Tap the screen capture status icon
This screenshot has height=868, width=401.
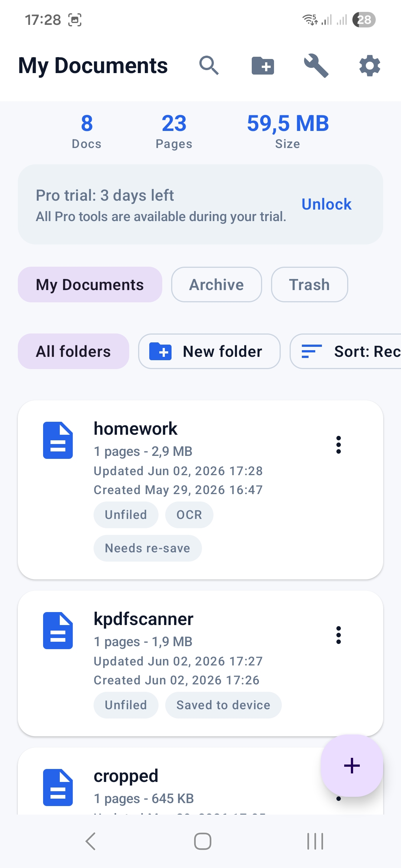[x=75, y=20]
